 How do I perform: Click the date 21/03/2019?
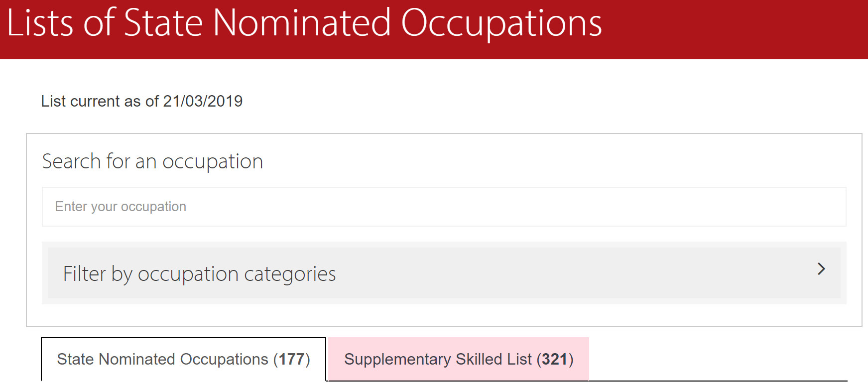[x=203, y=101]
